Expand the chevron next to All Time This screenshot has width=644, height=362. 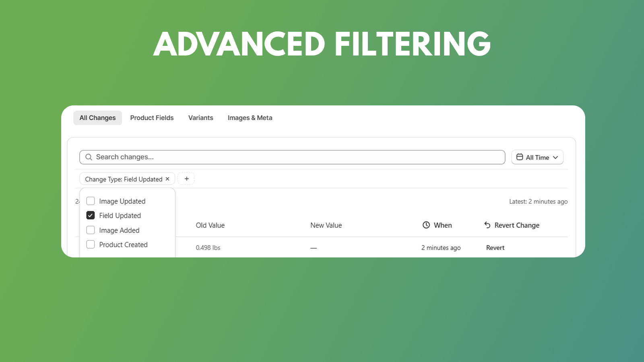point(555,157)
